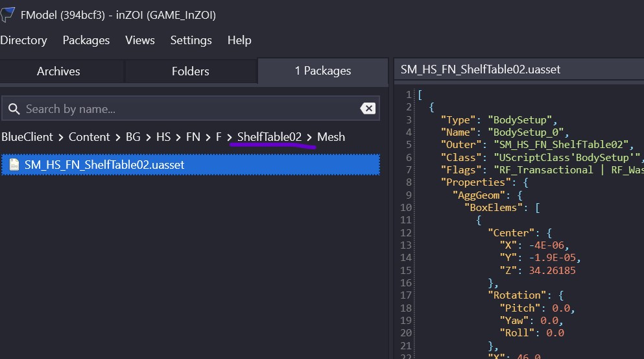Click line number 1 in editor gutter
This screenshot has width=644, height=359.
409,95
